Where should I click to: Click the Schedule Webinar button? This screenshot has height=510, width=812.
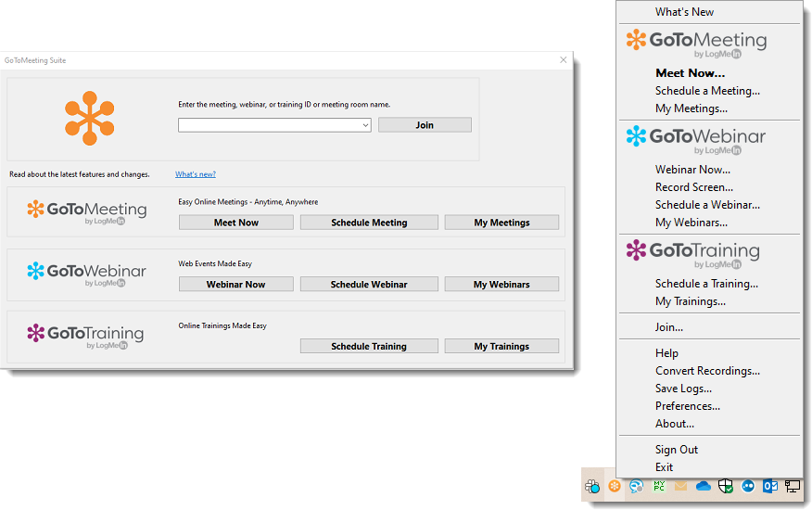click(x=369, y=284)
